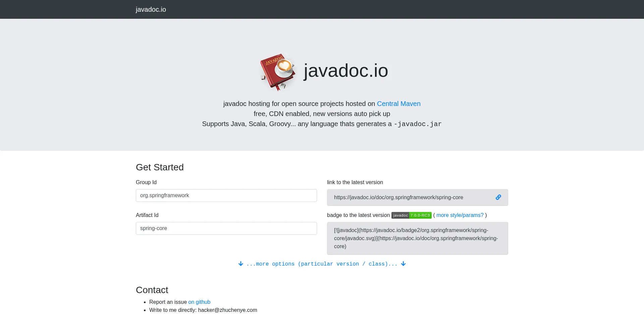The height and width of the screenshot is (333, 644).
Task: Click the badge markdown code box
Action: click(x=417, y=238)
